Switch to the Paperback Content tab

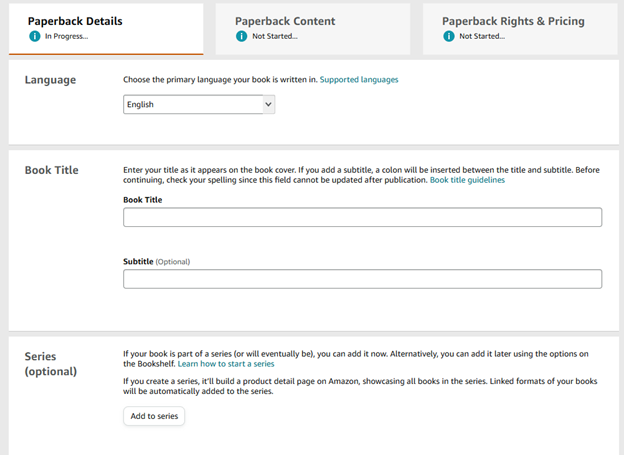coord(313,29)
